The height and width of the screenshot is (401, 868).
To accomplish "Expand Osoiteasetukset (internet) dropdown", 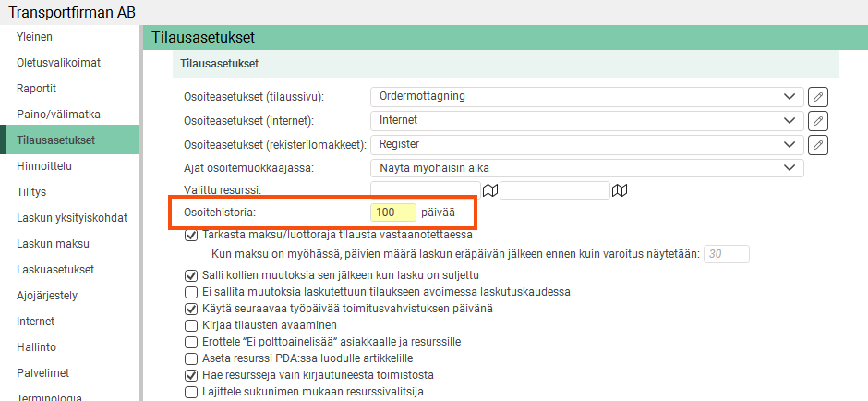I will tap(586, 120).
